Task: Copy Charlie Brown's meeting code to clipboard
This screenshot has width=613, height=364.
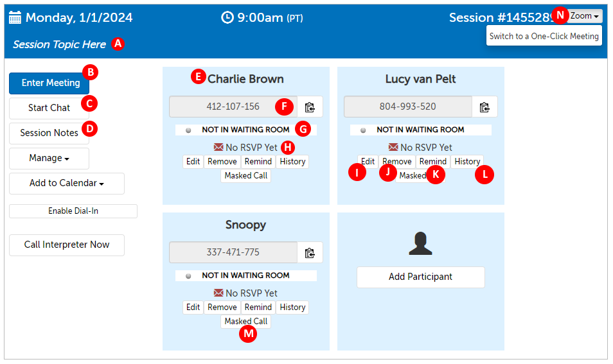Action: pyautogui.click(x=310, y=107)
